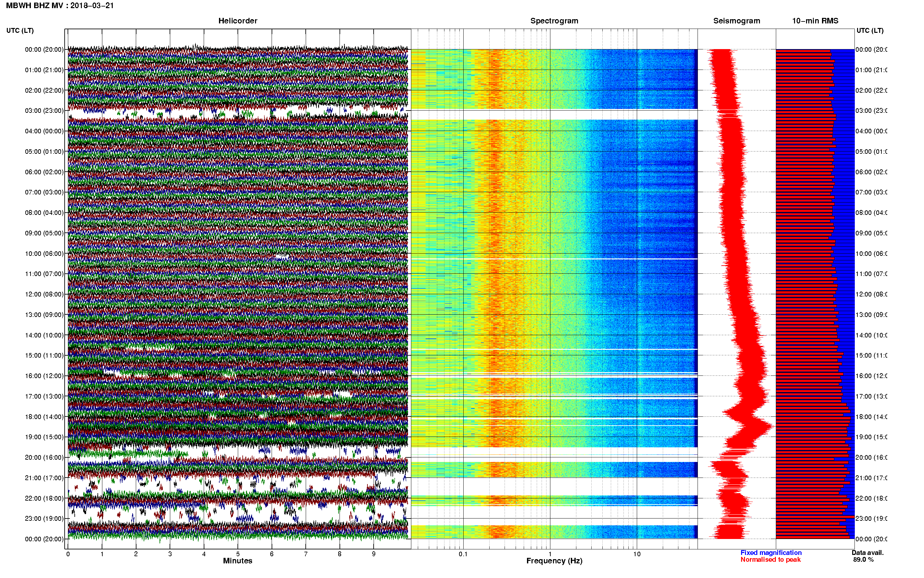Click the 'Seismogram' panel heading

pos(737,21)
